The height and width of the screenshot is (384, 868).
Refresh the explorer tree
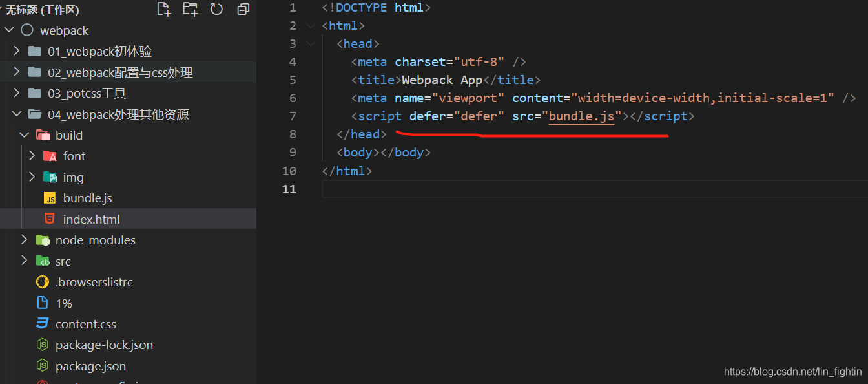[x=216, y=9]
